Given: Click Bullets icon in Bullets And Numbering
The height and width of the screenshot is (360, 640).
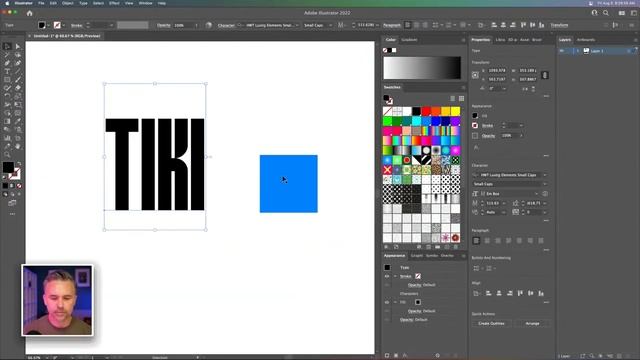Looking at the screenshot, I should [x=476, y=268].
